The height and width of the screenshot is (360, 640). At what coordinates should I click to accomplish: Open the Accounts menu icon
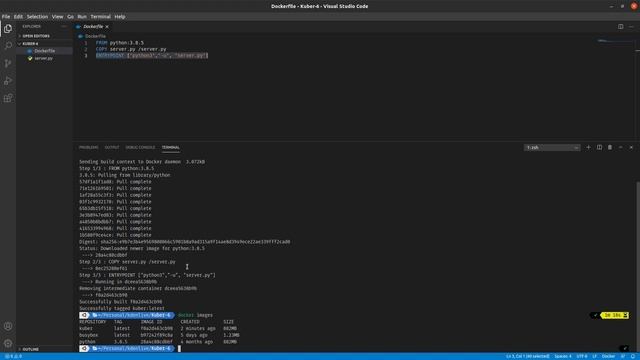tap(8, 326)
